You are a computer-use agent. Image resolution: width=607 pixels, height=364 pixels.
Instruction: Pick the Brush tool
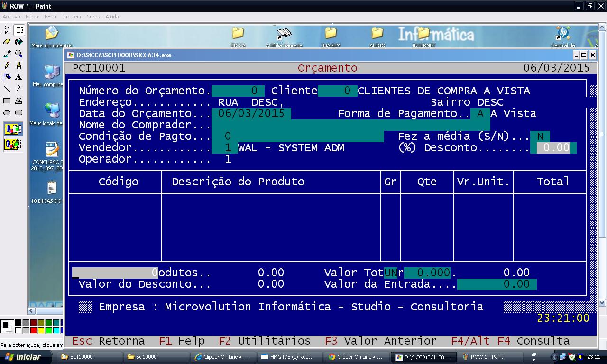[x=19, y=65]
